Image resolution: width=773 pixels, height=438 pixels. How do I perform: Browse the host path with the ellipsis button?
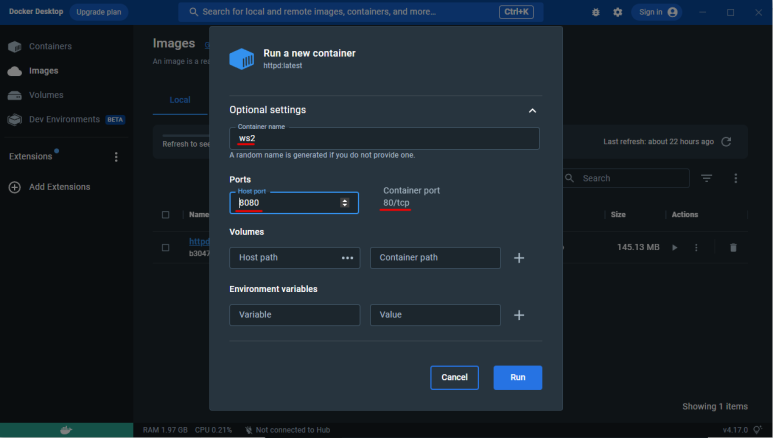pyautogui.click(x=348, y=258)
